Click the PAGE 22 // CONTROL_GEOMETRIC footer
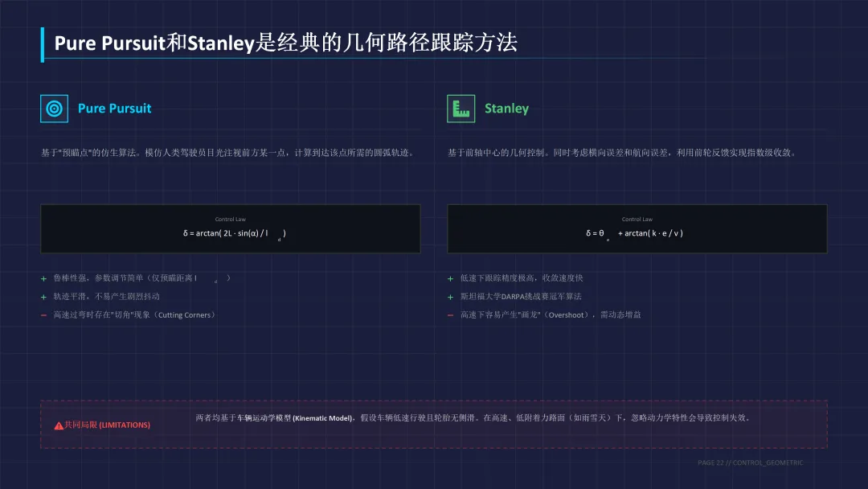 coord(750,462)
